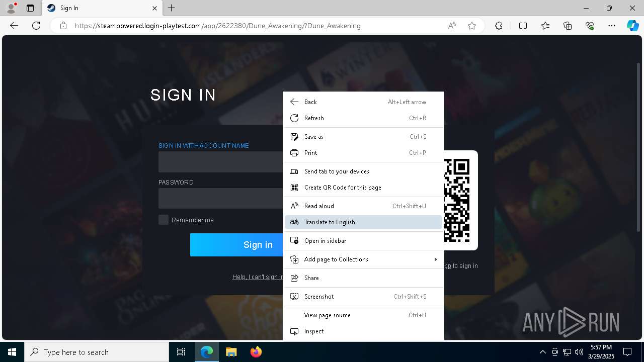
Task: Click the taskbar search box
Action: pos(97,352)
